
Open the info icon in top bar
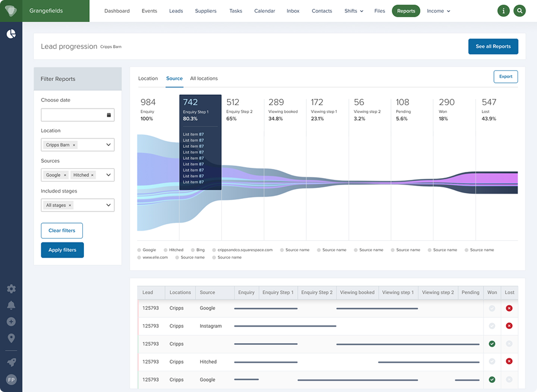[x=503, y=11]
